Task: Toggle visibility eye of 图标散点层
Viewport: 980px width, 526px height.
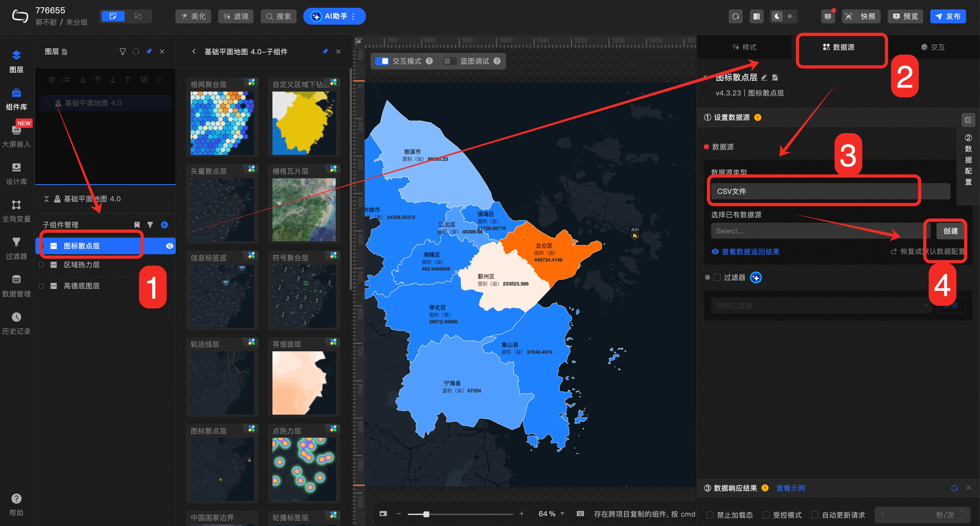Action: [170, 246]
